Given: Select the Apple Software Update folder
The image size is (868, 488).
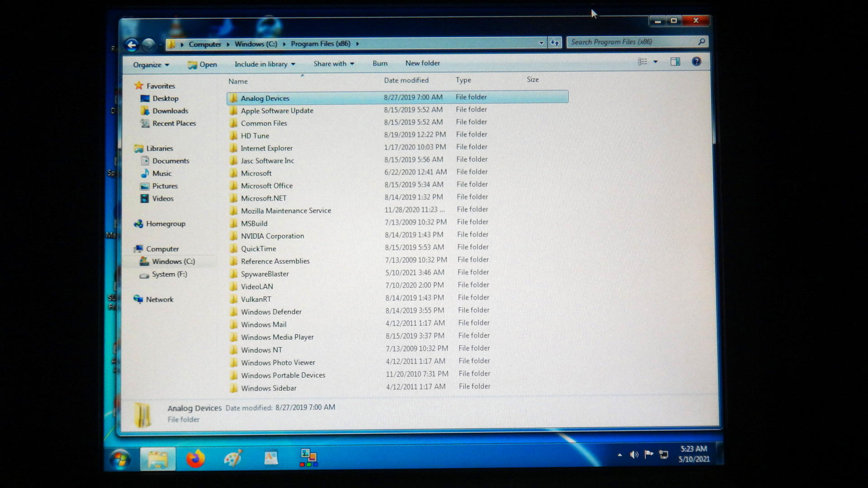Looking at the screenshot, I should pos(277,111).
